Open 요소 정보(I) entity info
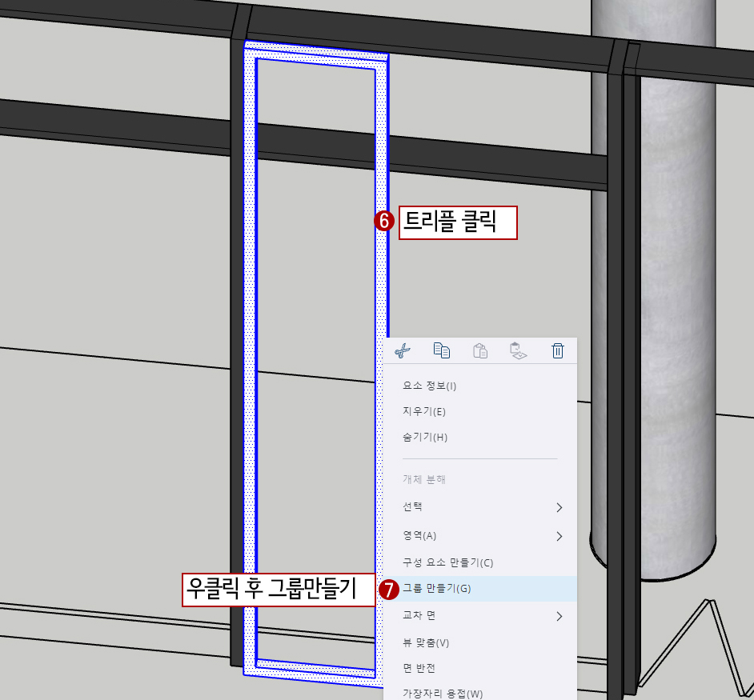 click(x=480, y=386)
